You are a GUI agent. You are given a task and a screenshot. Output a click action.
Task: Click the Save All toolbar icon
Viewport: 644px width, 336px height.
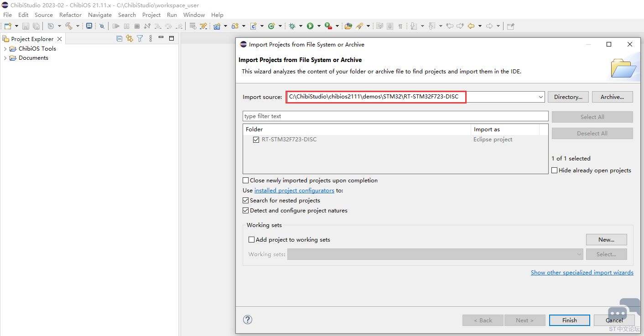point(36,26)
